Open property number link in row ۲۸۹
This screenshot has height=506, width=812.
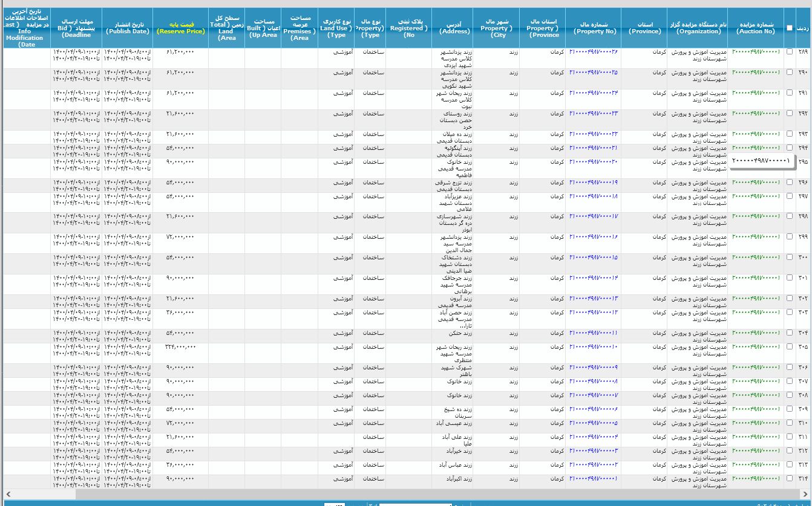coord(593,52)
